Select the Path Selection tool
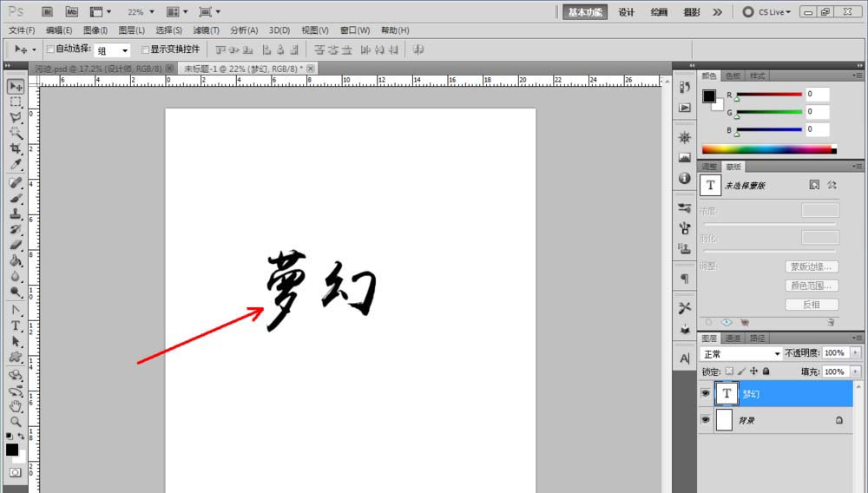Image resolution: width=868 pixels, height=493 pixels. click(x=16, y=341)
